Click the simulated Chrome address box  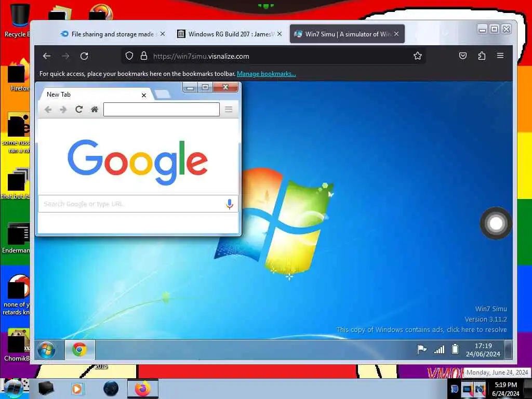tap(162, 109)
